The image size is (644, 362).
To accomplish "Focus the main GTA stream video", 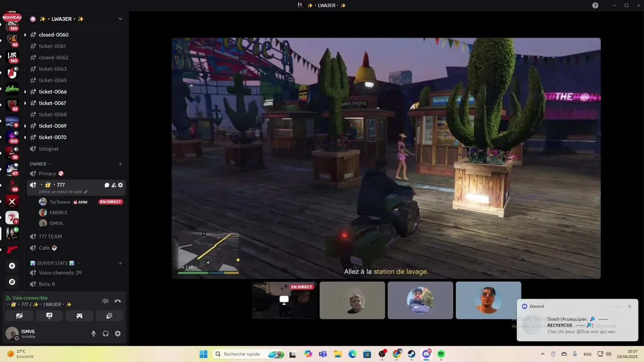I will click(x=386, y=158).
